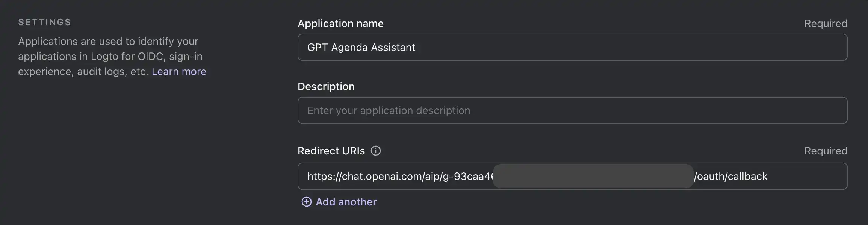Click the Application name field label
The height and width of the screenshot is (225, 868).
tap(340, 23)
